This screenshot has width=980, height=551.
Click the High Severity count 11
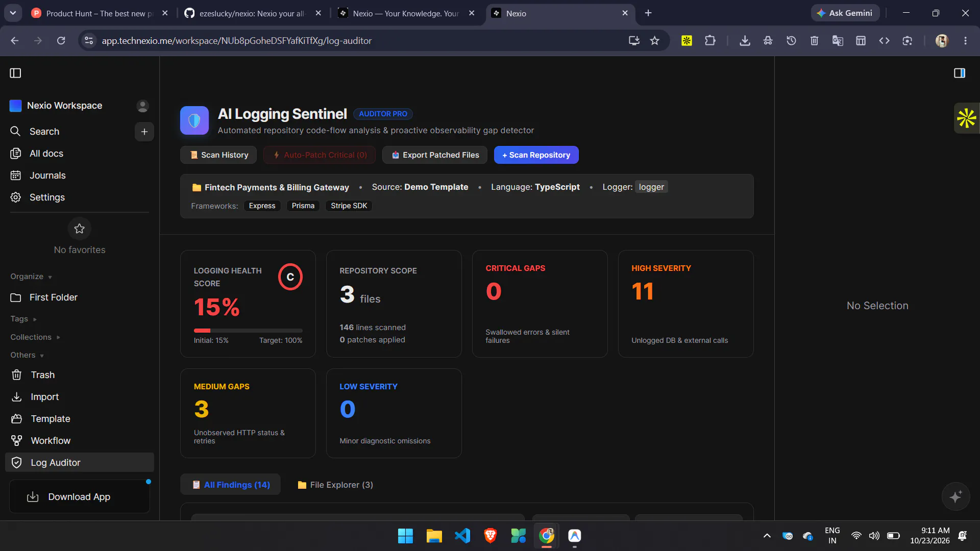pos(643,291)
